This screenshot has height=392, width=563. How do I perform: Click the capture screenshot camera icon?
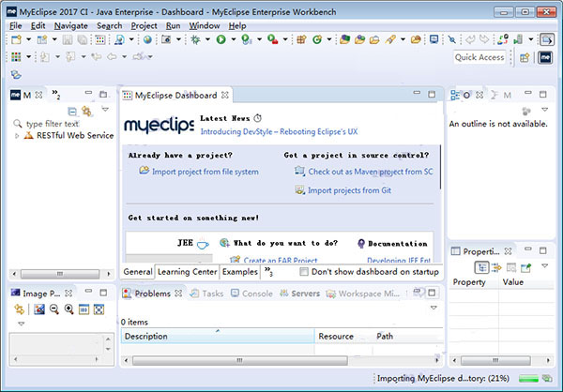coord(166,39)
